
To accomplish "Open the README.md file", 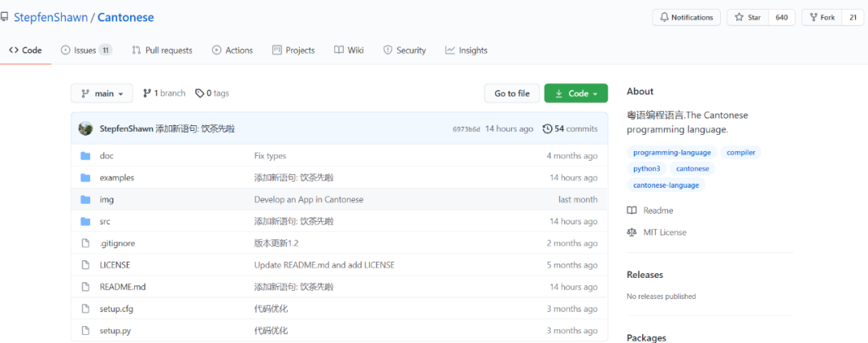I will point(123,287).
